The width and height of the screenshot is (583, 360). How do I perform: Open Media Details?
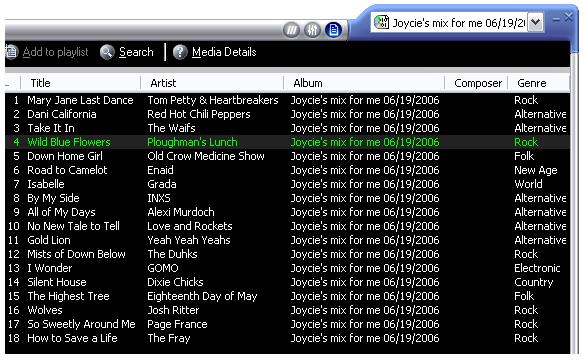point(224,52)
